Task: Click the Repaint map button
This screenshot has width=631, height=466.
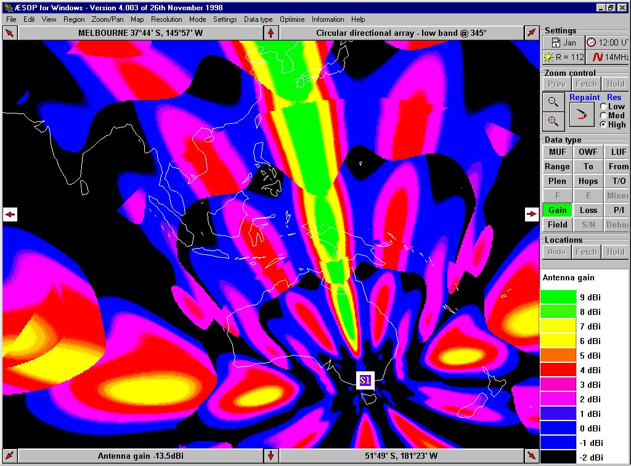Action: 582,115
